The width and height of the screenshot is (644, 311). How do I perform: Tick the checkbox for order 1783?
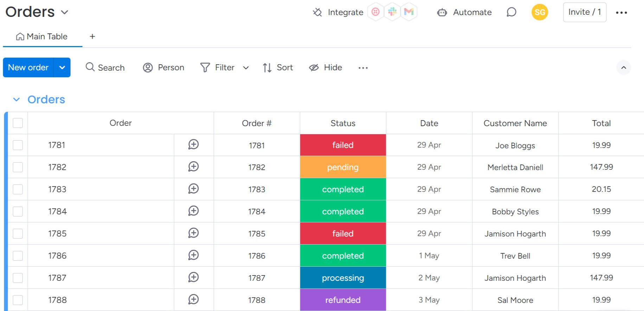click(18, 189)
